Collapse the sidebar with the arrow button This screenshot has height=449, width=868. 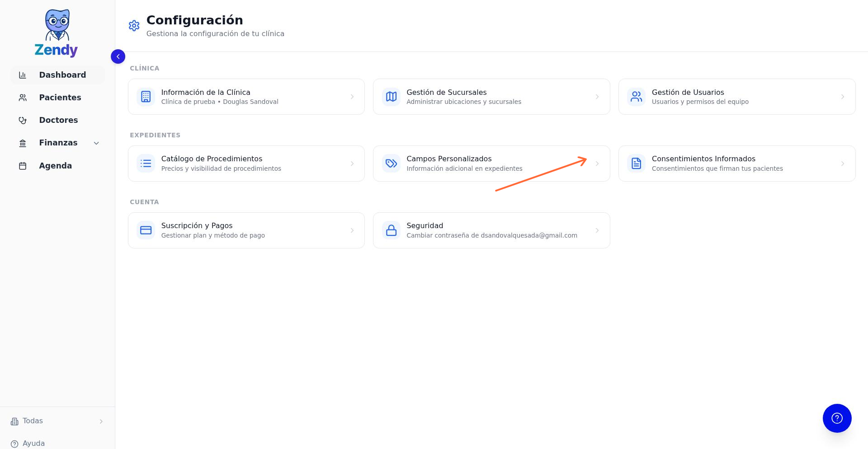pyautogui.click(x=118, y=56)
